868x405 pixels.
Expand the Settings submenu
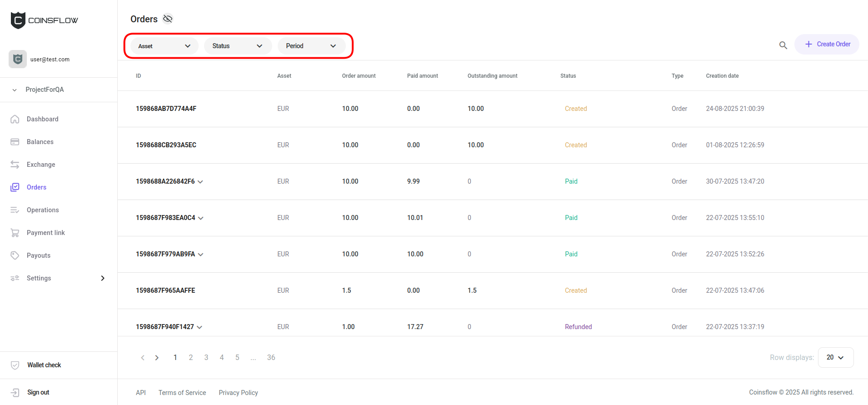coord(103,278)
